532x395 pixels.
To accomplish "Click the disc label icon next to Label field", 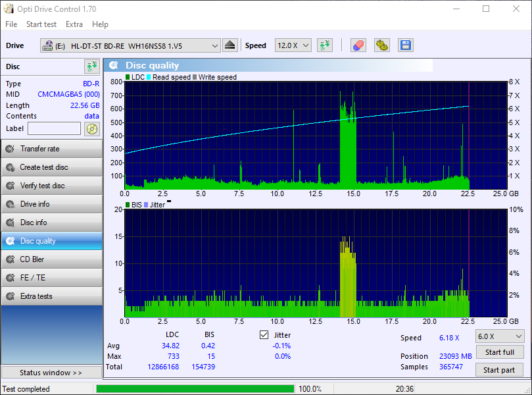I will click(91, 128).
